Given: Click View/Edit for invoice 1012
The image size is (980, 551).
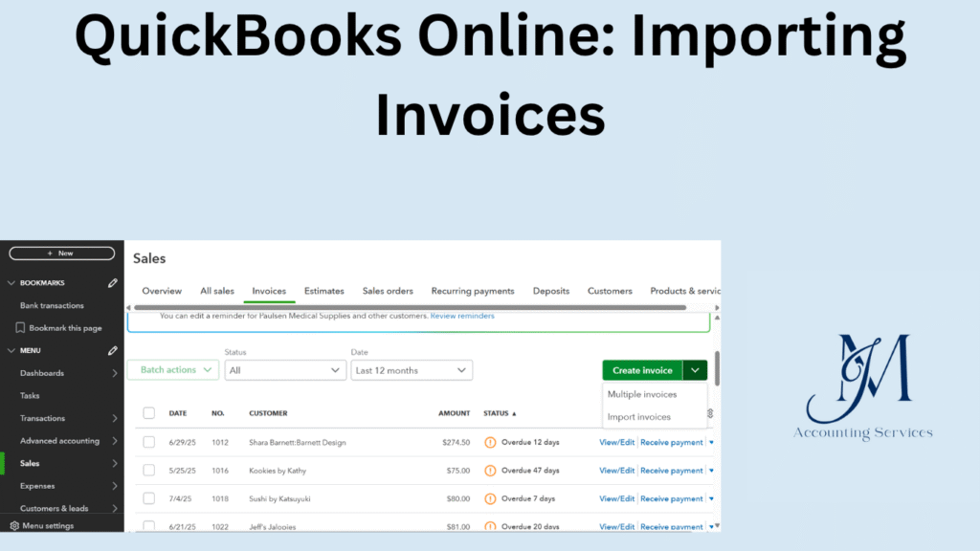Looking at the screenshot, I should coord(616,442).
